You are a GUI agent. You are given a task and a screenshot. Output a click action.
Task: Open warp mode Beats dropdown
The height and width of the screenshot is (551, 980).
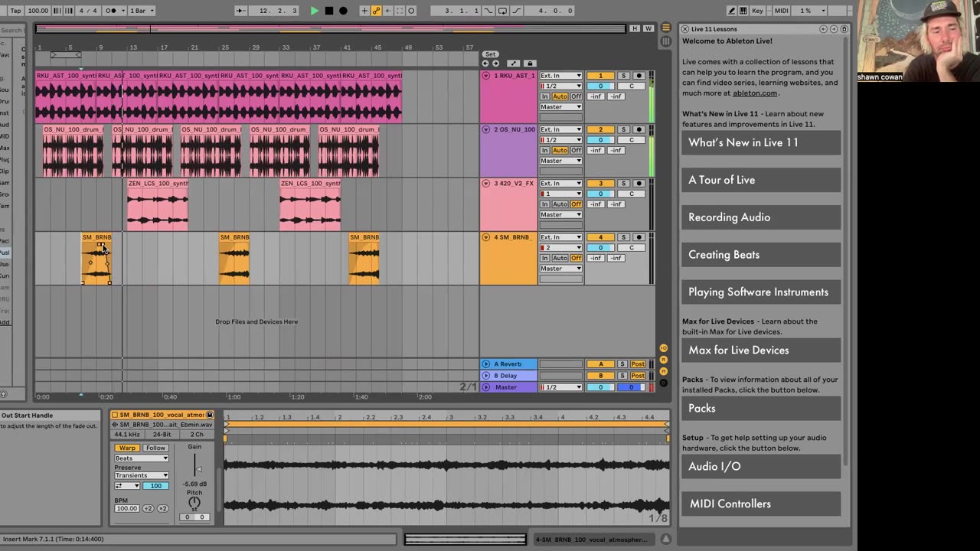tap(142, 458)
